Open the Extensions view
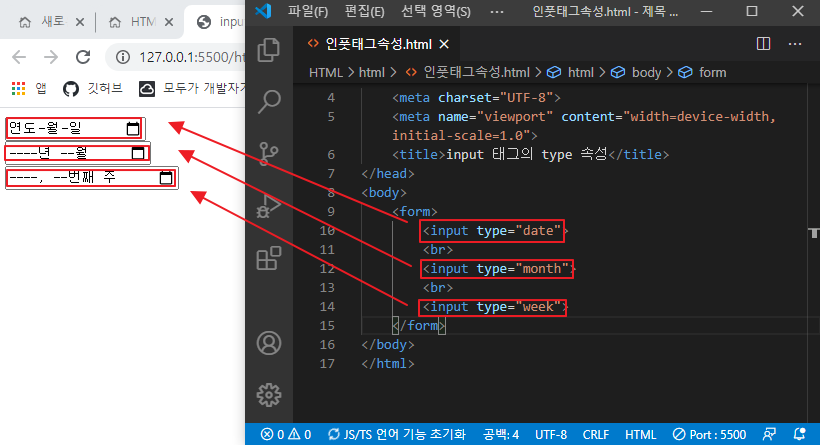Image resolution: width=820 pixels, height=445 pixels. [269, 258]
